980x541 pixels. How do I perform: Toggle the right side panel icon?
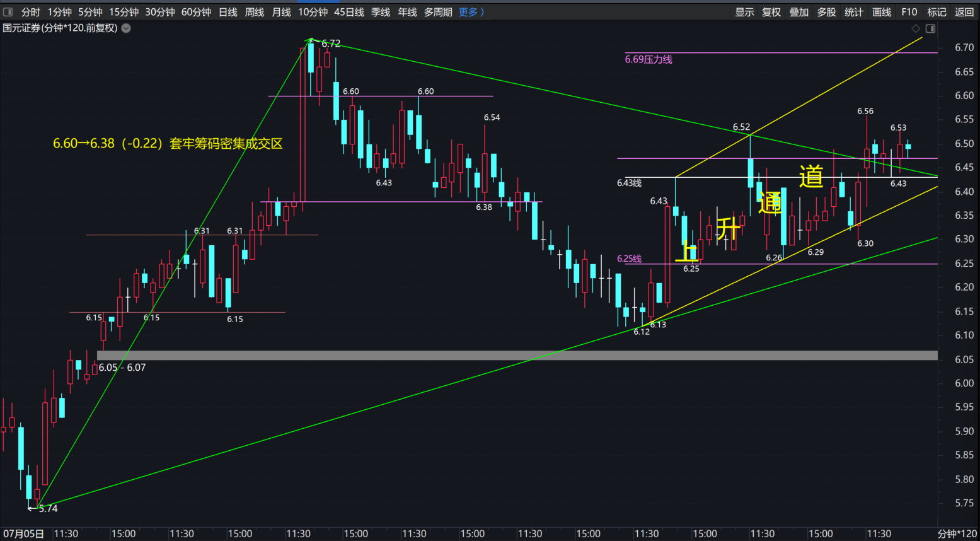pos(930,28)
